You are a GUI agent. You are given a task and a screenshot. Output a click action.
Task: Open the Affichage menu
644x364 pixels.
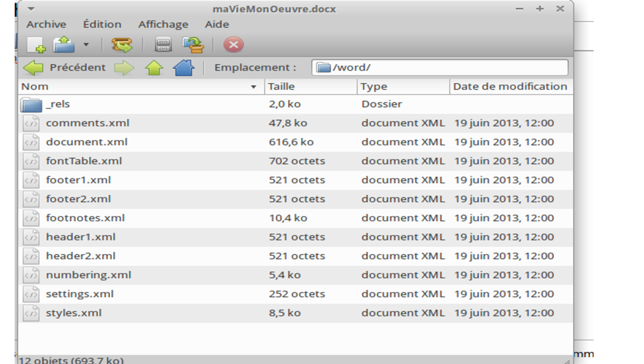[163, 24]
